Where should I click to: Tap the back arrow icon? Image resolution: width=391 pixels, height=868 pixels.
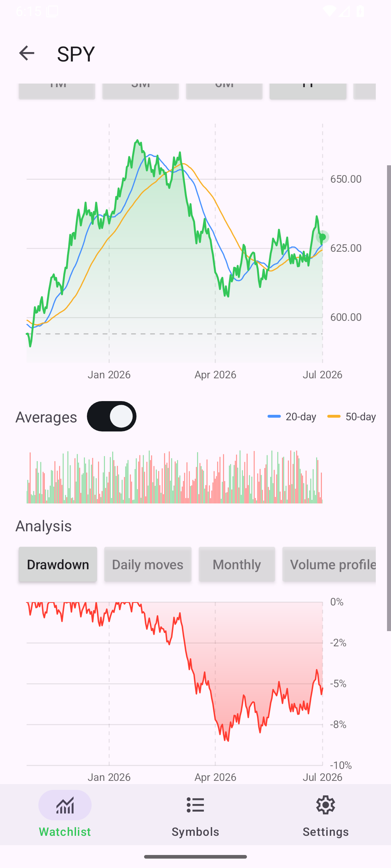tap(26, 53)
